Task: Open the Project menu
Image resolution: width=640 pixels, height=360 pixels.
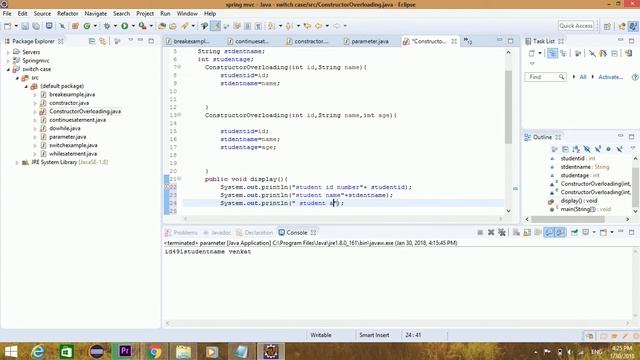Action: click(x=145, y=13)
